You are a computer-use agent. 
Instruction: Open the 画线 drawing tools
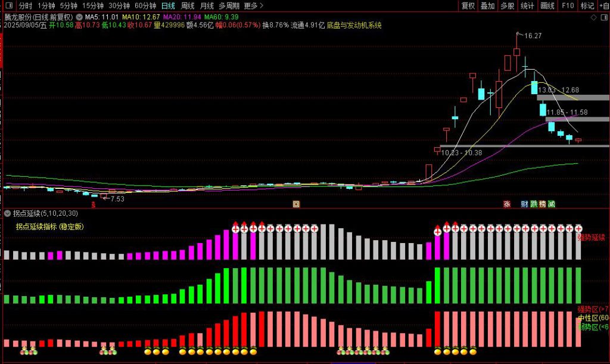(x=547, y=6)
